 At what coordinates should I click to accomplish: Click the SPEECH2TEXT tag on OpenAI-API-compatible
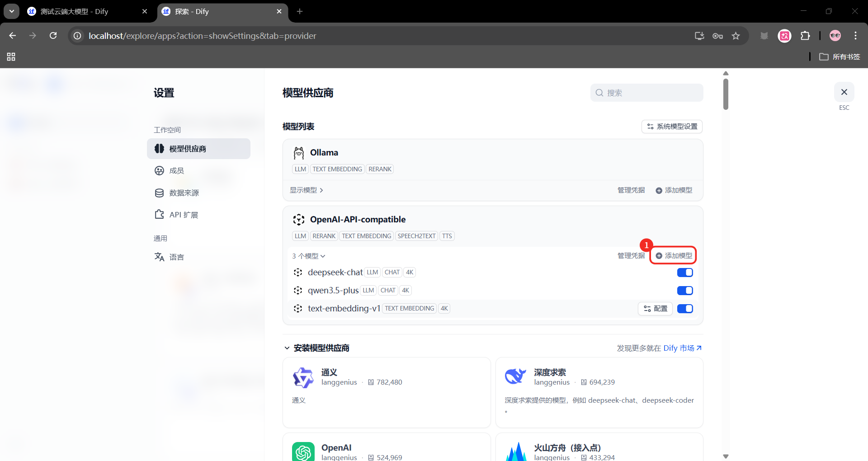click(417, 236)
